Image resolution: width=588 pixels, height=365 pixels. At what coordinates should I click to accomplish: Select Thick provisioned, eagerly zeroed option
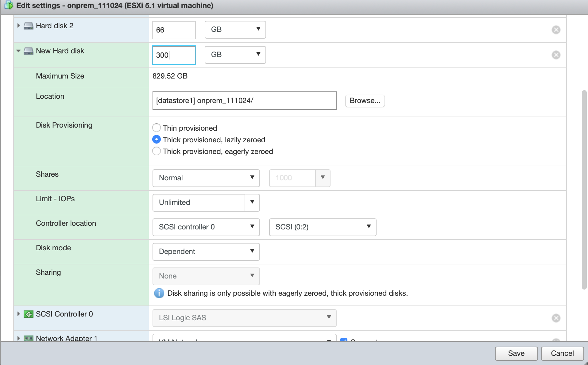pyautogui.click(x=157, y=151)
